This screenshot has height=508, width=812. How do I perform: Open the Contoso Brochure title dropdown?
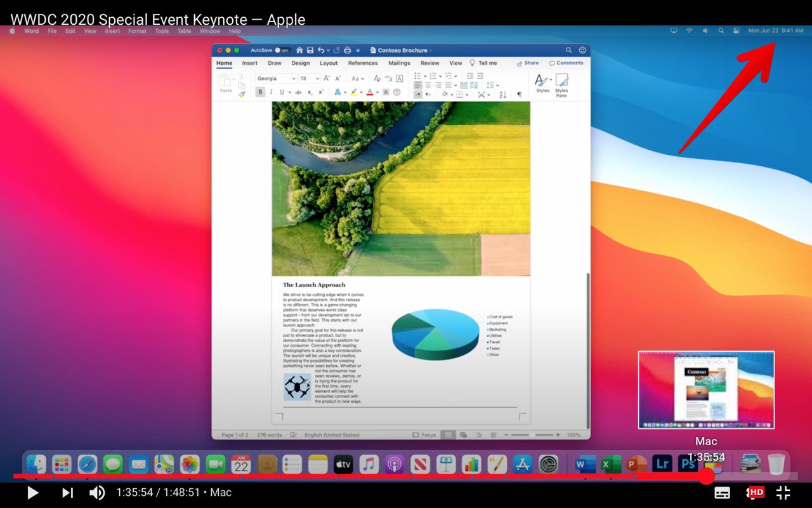tap(430, 50)
